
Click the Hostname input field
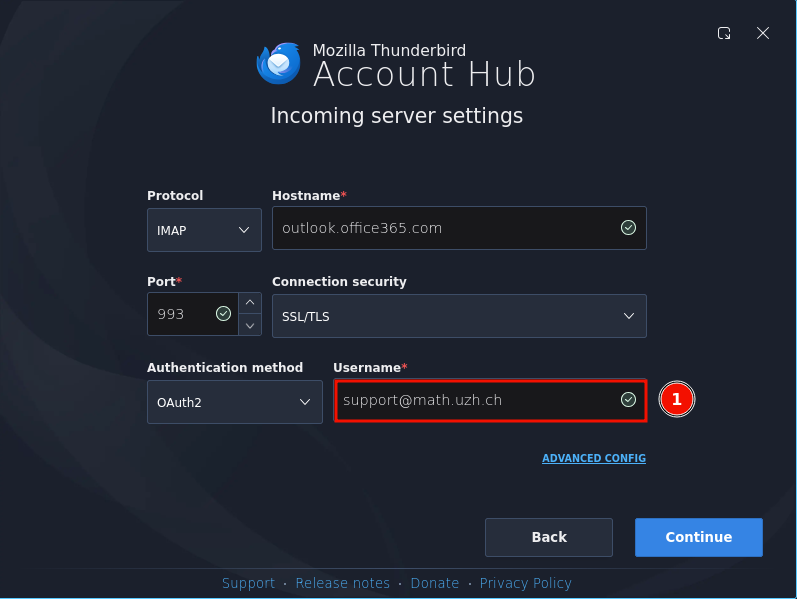[x=459, y=228]
